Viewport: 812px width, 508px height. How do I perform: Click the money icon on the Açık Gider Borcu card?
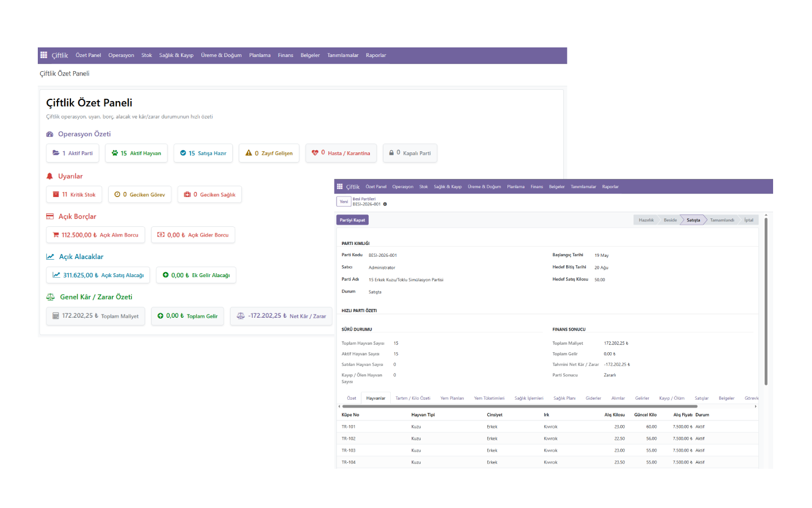tap(161, 235)
